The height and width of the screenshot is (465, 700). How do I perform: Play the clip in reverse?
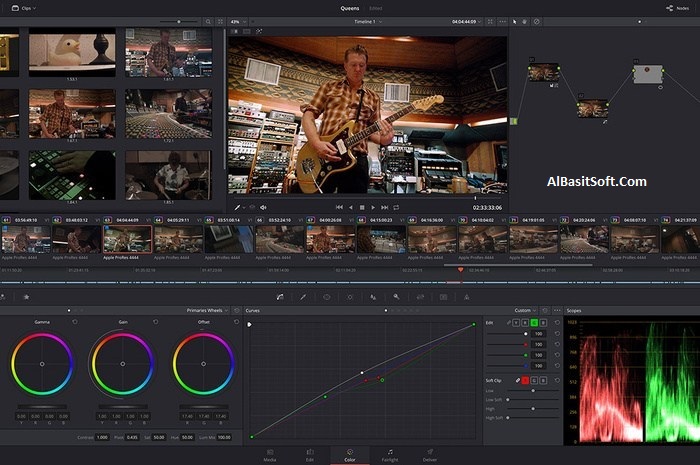(x=351, y=208)
